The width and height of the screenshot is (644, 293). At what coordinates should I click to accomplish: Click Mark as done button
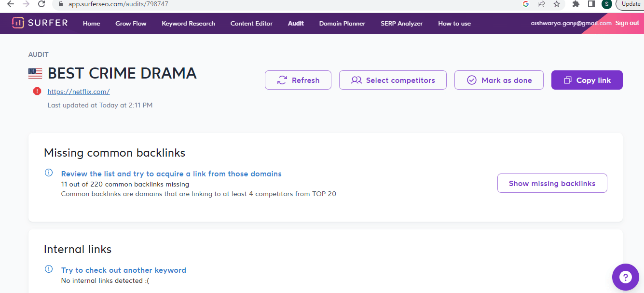[499, 80]
